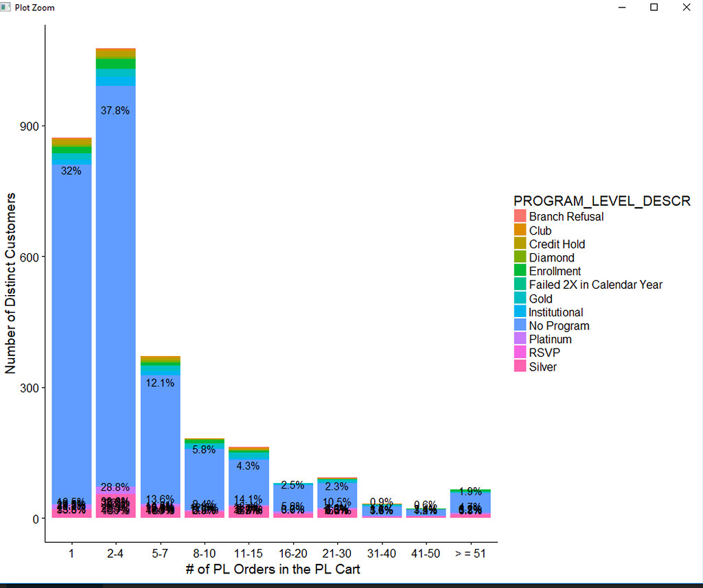Select the Silver legend color swatch

[520, 365]
